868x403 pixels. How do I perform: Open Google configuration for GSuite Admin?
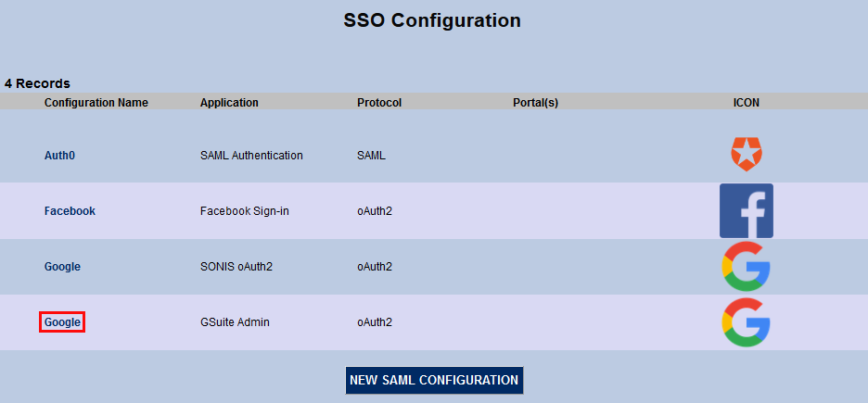[x=62, y=322]
